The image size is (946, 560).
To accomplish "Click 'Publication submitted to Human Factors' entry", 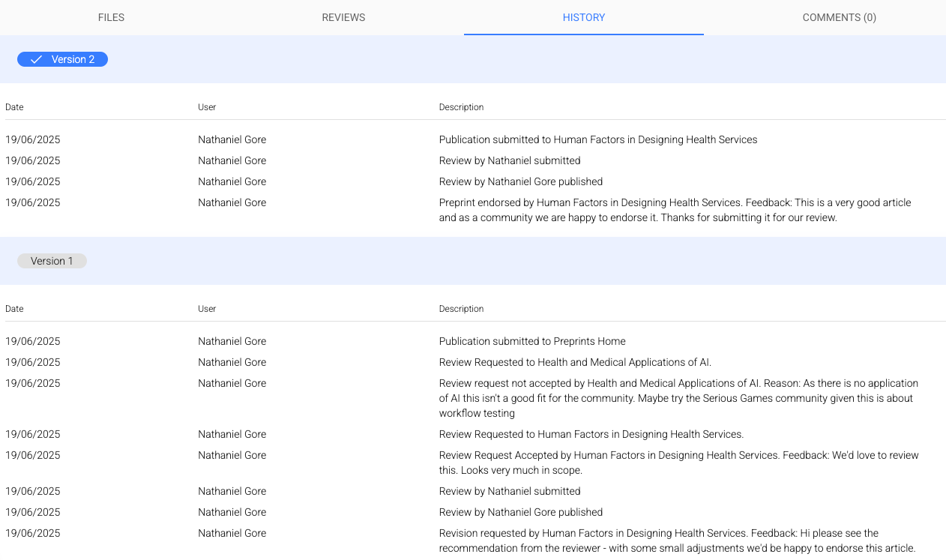I will click(x=597, y=139).
